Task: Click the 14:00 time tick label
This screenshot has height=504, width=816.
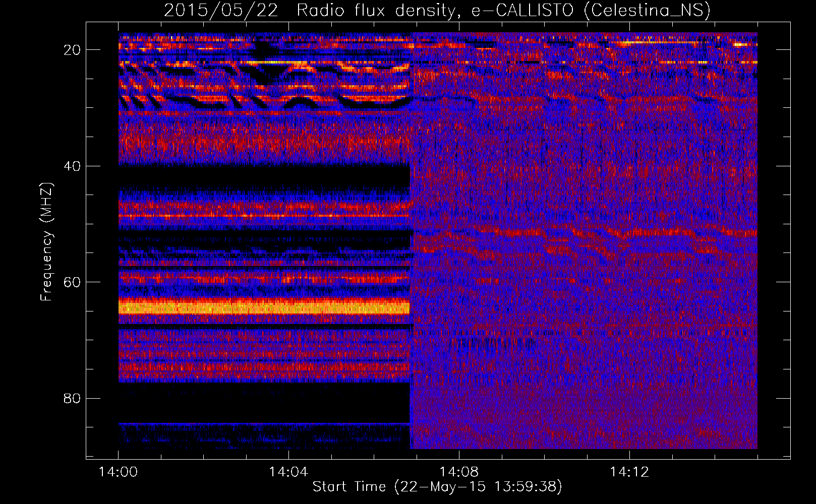Action: [x=119, y=472]
